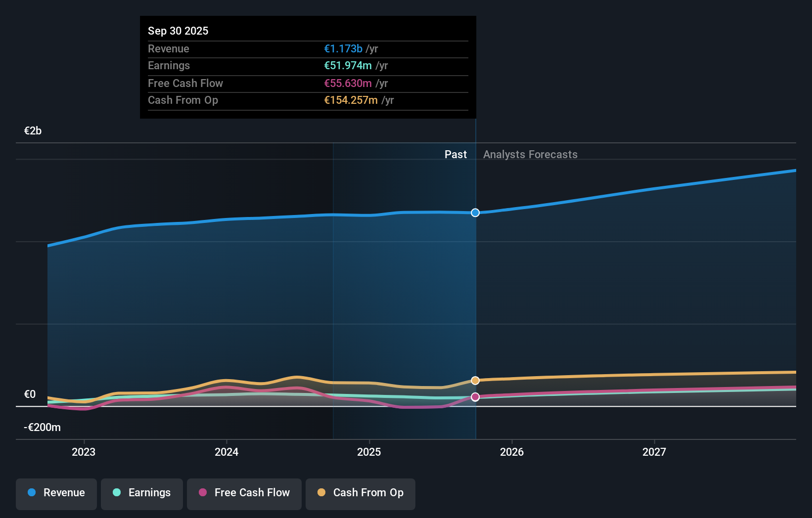Toggle the Revenue series visibility
The height and width of the screenshot is (518, 812).
tap(56, 494)
